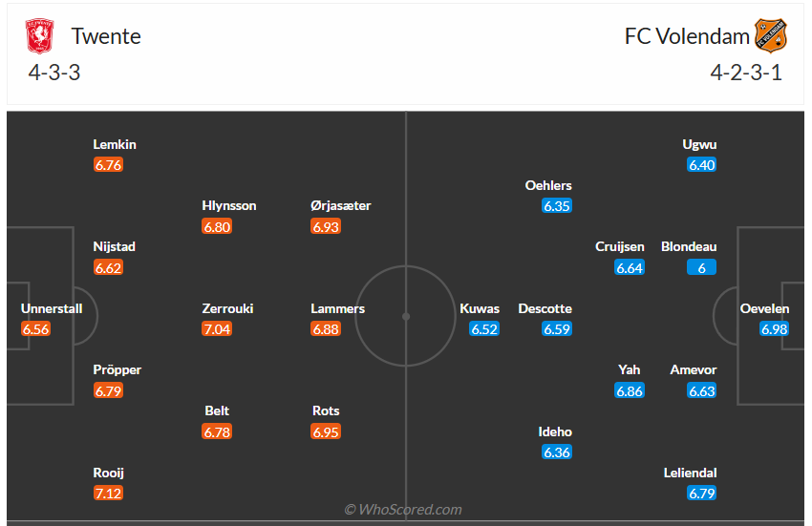Click the WhoScored.com watermark
The image size is (812, 526).
(x=403, y=510)
